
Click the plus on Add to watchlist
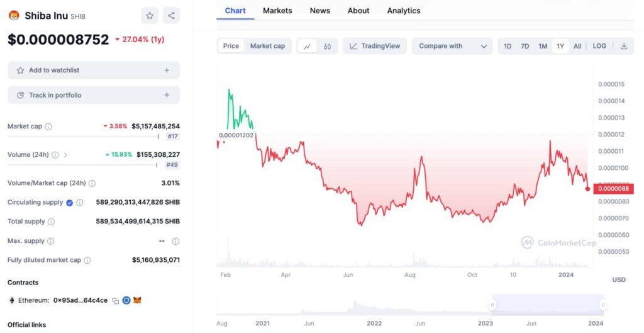[167, 71]
